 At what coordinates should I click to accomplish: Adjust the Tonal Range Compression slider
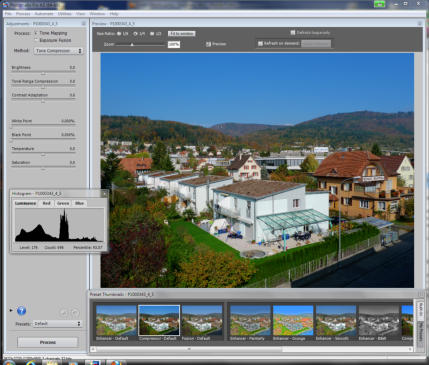pyautogui.click(x=43, y=87)
